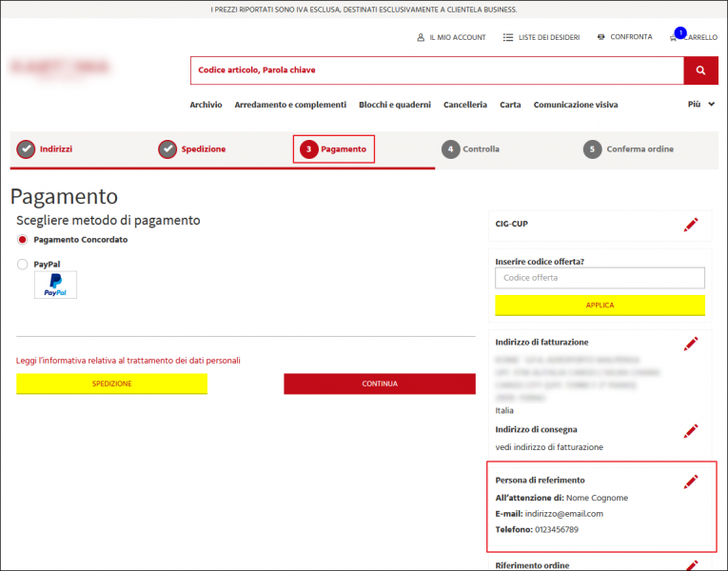This screenshot has width=728, height=571.
Task: Open Arredamento e complementi category
Action: coord(290,105)
